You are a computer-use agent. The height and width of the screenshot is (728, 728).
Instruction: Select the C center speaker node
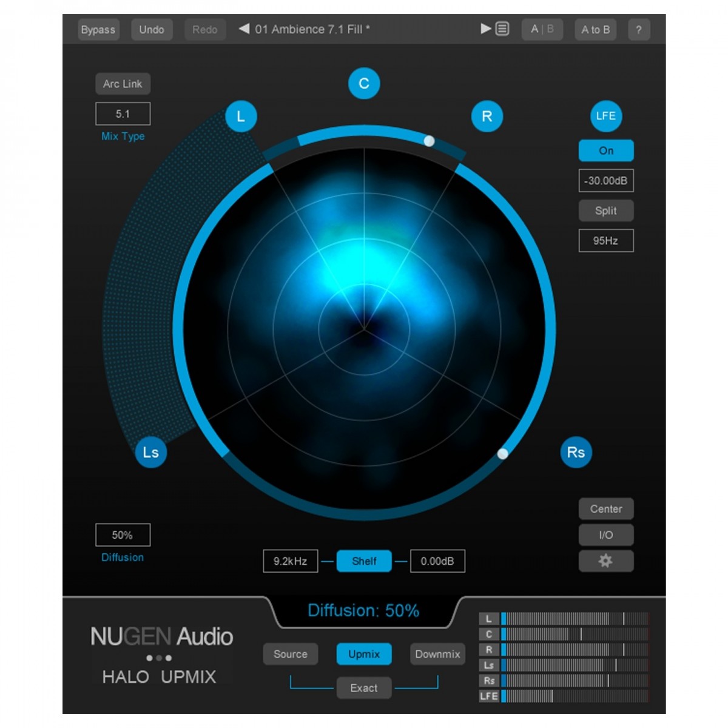[x=364, y=84]
